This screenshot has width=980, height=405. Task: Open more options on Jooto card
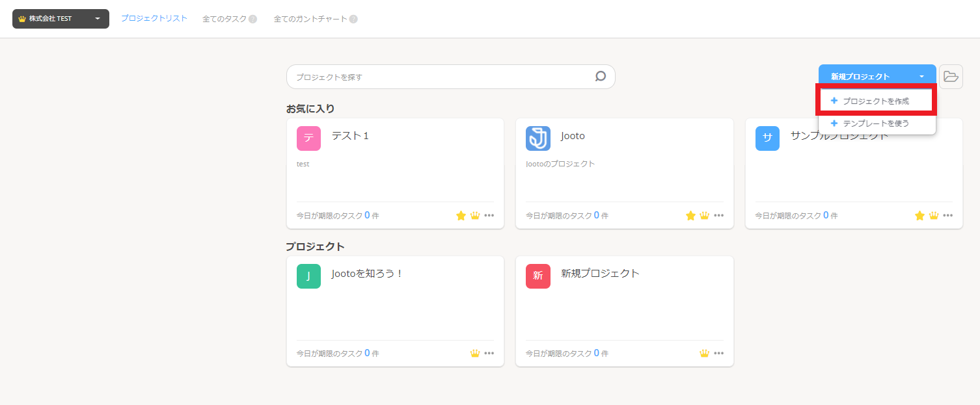[718, 215]
